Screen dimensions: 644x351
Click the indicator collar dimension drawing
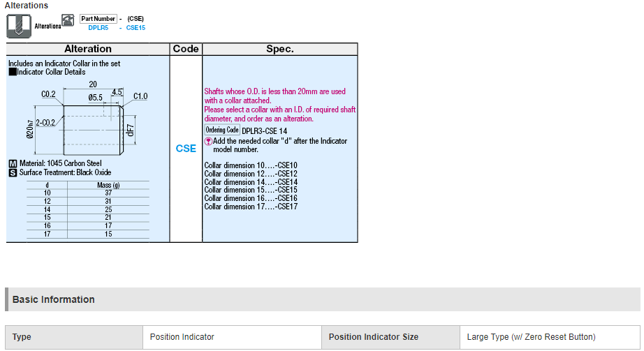87,118
